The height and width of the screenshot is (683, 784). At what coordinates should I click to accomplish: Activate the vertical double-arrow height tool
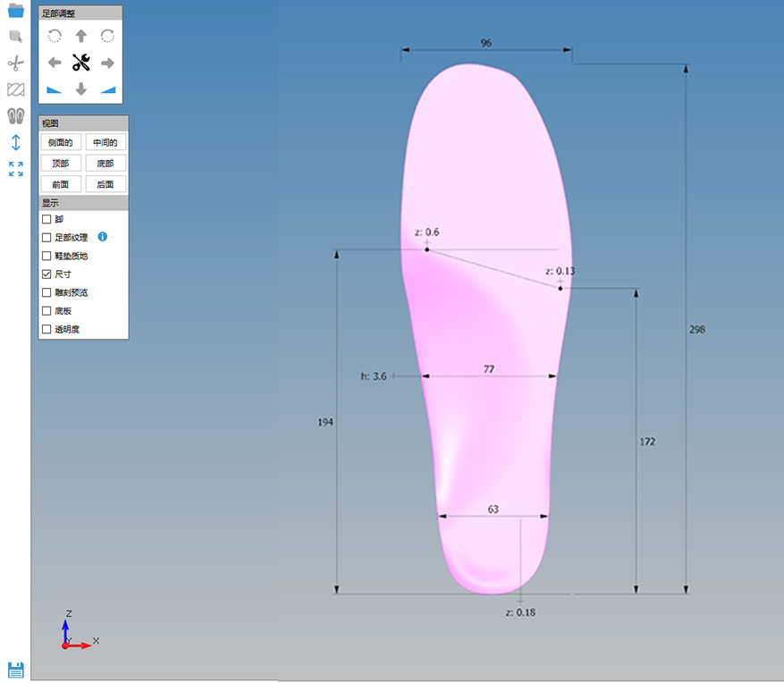click(x=15, y=142)
